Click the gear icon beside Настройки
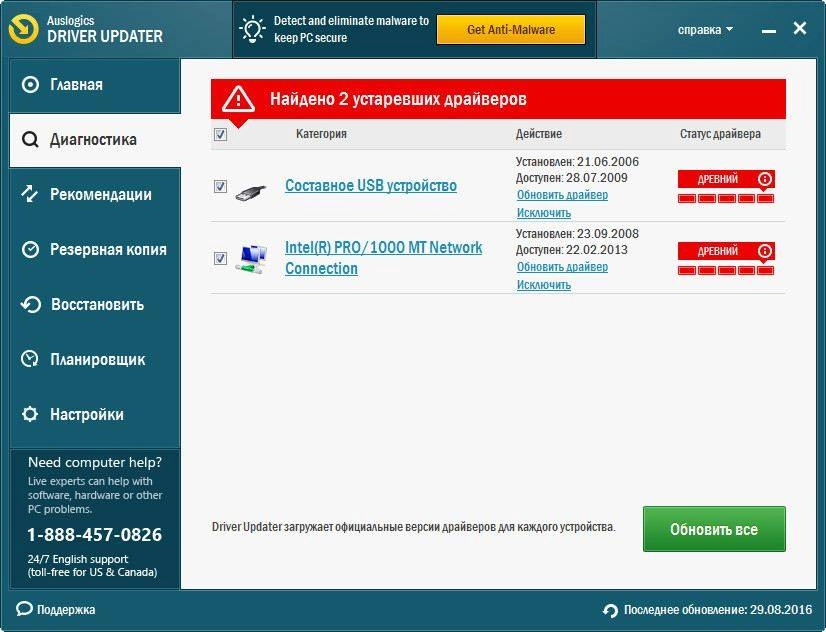This screenshot has height=632, width=826. point(30,414)
